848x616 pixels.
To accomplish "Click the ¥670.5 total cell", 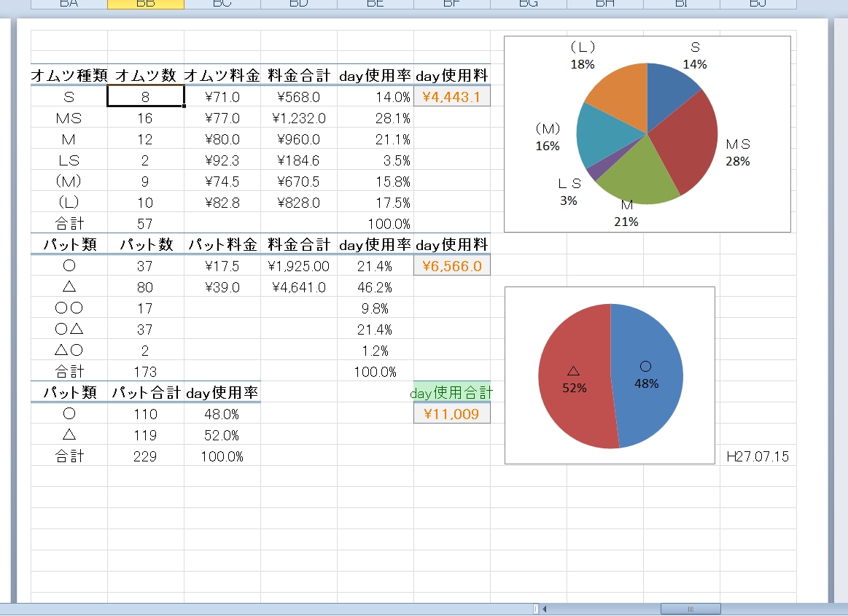I will coord(299,182).
